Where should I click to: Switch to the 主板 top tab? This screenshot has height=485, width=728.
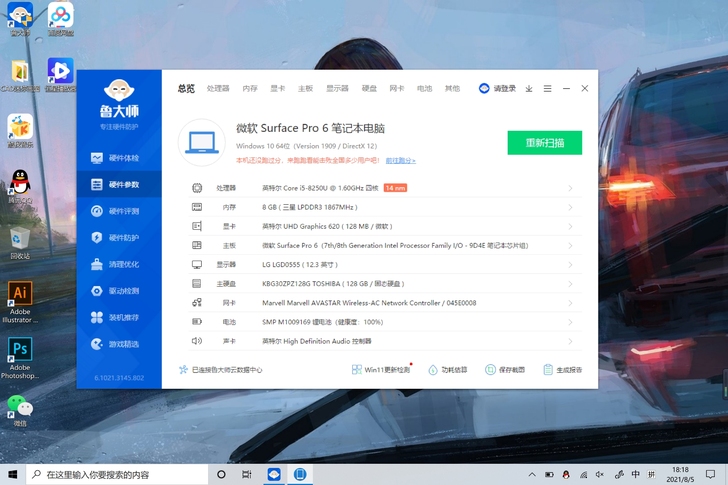click(305, 88)
